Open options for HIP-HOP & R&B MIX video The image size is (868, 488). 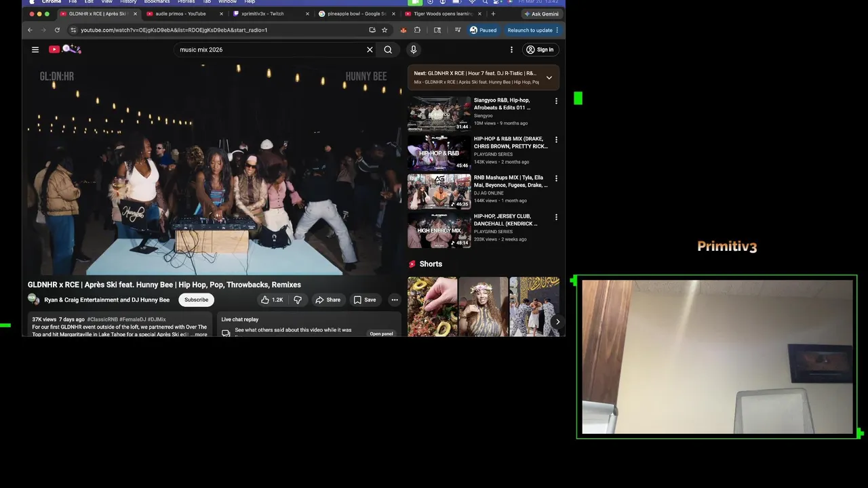coord(556,140)
